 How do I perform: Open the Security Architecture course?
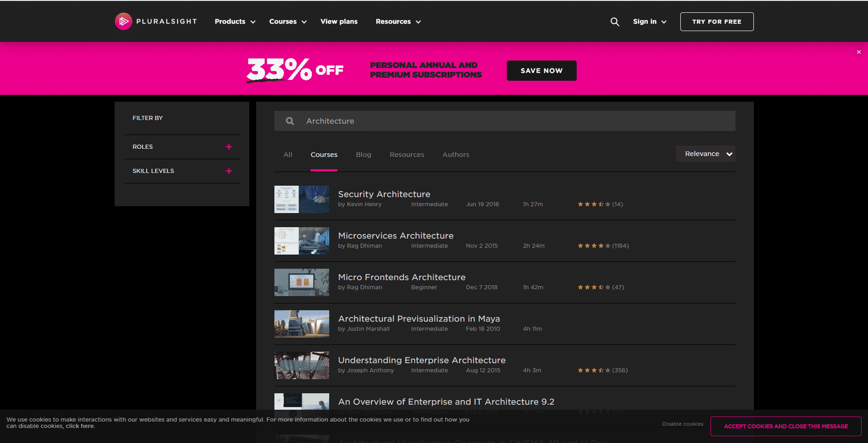pos(384,194)
